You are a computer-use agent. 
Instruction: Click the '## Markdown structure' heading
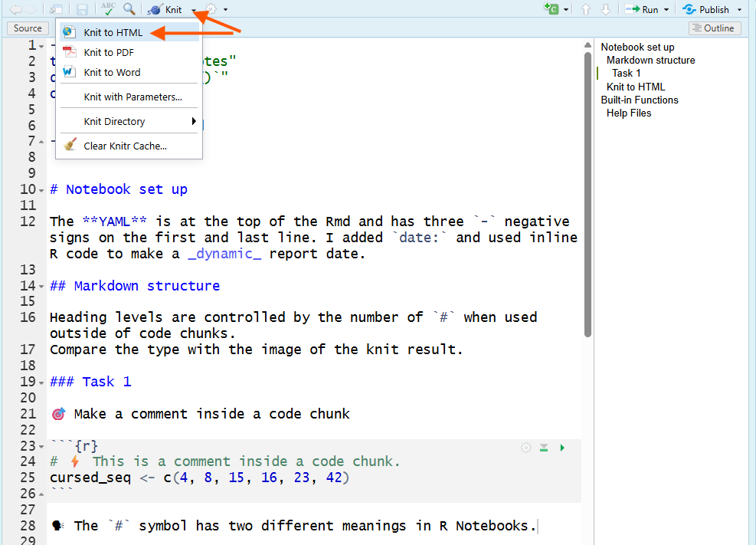click(135, 286)
